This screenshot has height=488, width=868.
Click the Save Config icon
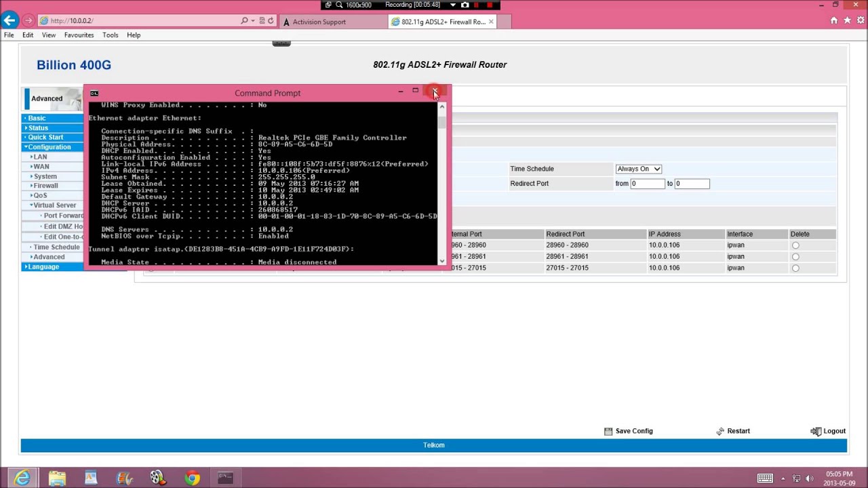pyautogui.click(x=608, y=431)
